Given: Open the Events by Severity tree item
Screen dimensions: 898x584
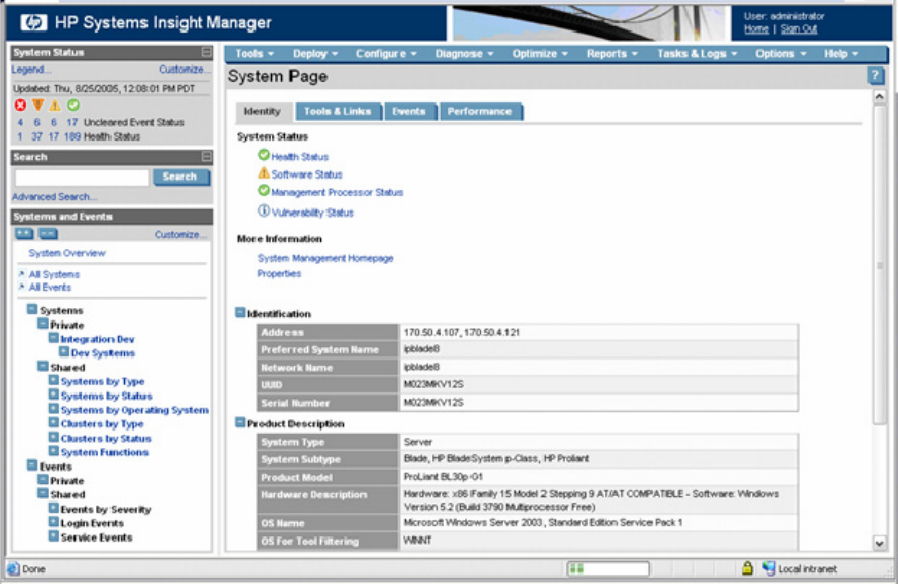Looking at the screenshot, I should pyautogui.click(x=106, y=510).
